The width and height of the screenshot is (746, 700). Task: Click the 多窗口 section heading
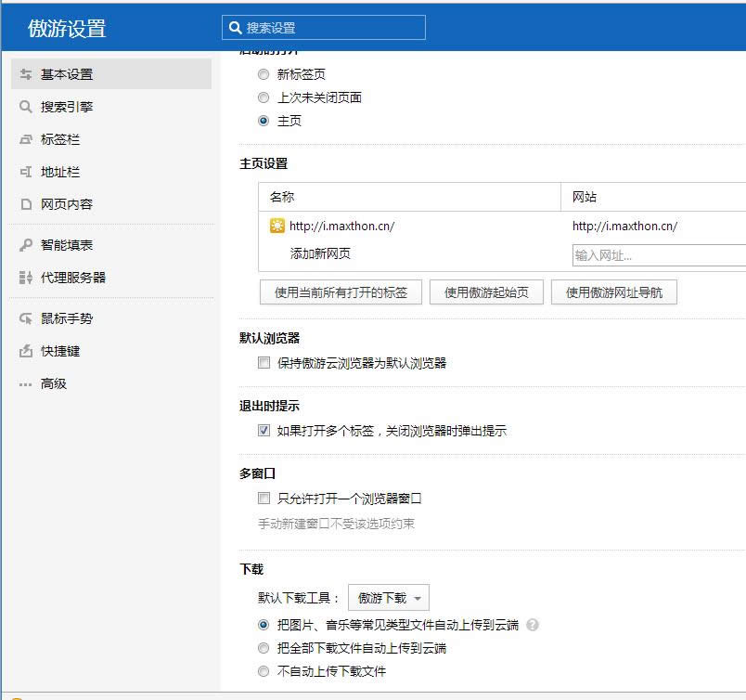pyautogui.click(x=257, y=473)
